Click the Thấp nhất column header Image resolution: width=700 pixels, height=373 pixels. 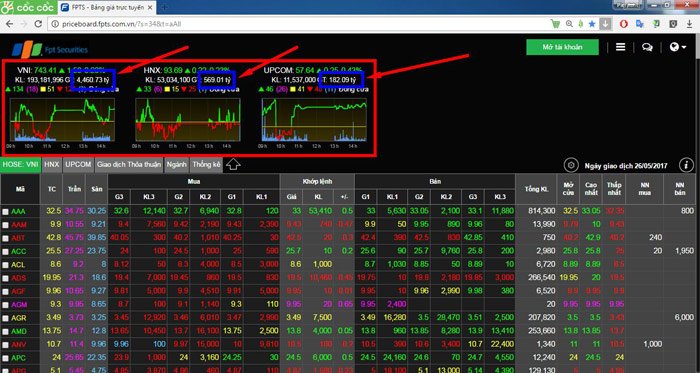pos(614,189)
